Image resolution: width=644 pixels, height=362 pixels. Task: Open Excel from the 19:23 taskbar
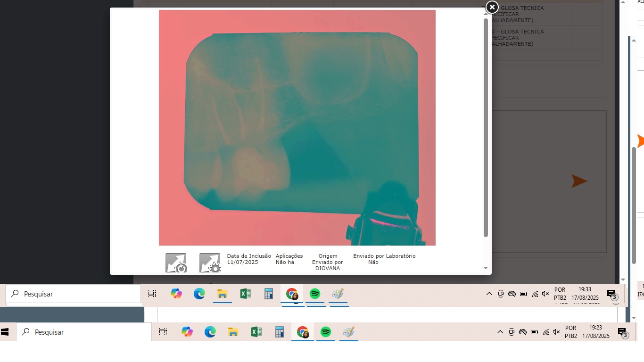(256, 332)
